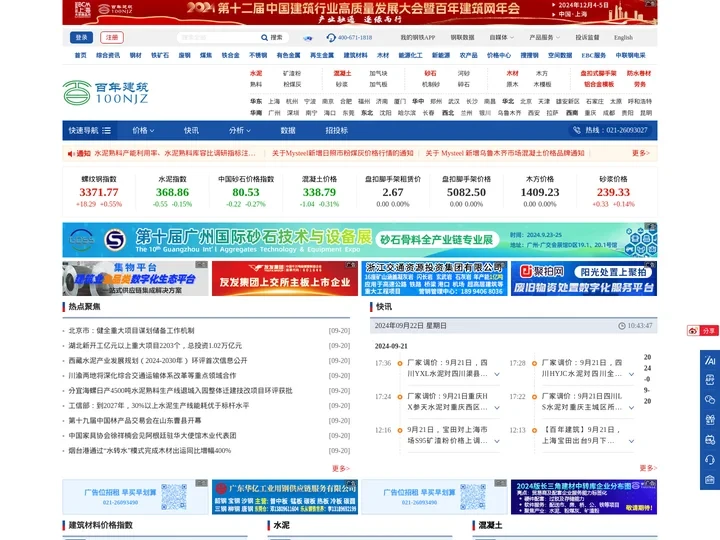This screenshot has width=720, height=540.
Task: Open the 聚拍网 advertisement banner
Action: [x=584, y=279]
